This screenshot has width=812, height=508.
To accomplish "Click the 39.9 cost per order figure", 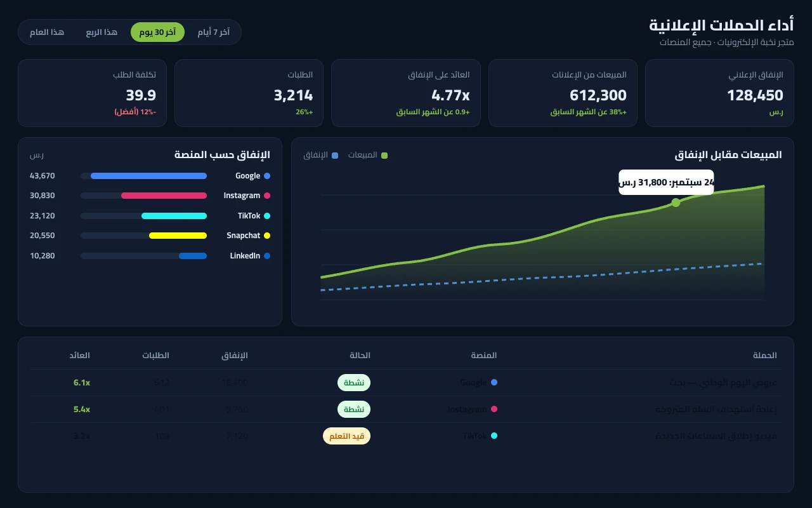I will coord(141,95).
